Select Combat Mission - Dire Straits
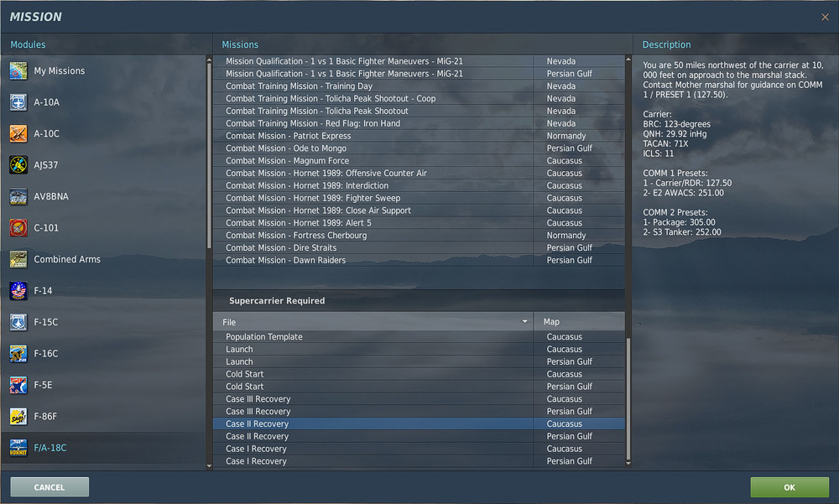 point(419,247)
